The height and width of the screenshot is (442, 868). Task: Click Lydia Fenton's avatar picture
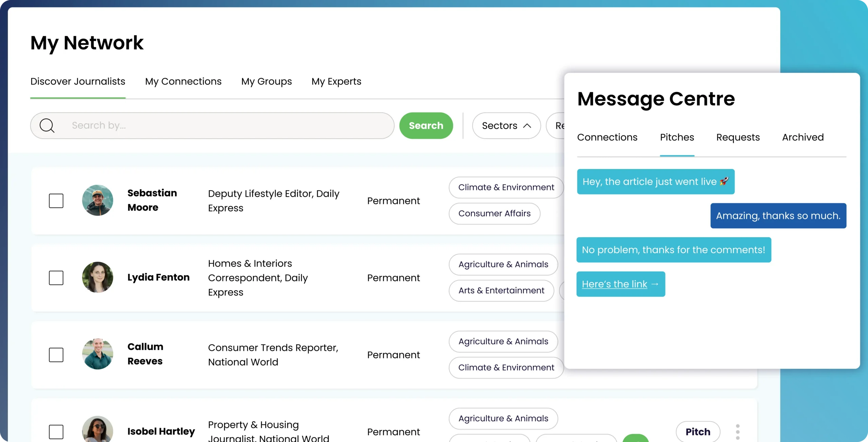point(98,277)
